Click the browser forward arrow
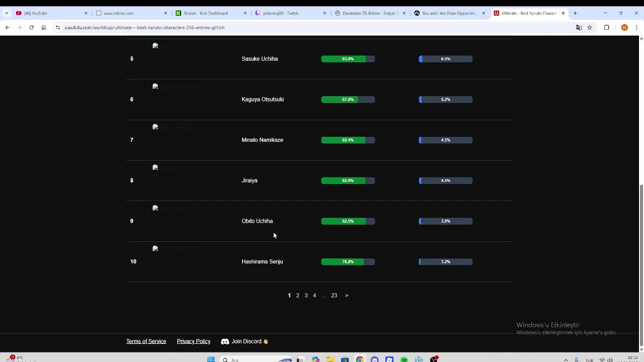 pyautogui.click(x=19, y=28)
